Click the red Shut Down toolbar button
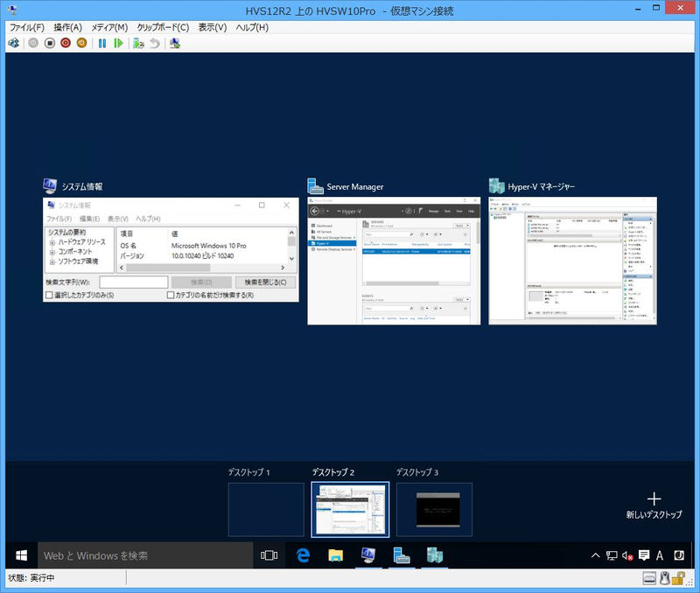The image size is (700, 593). click(66, 43)
